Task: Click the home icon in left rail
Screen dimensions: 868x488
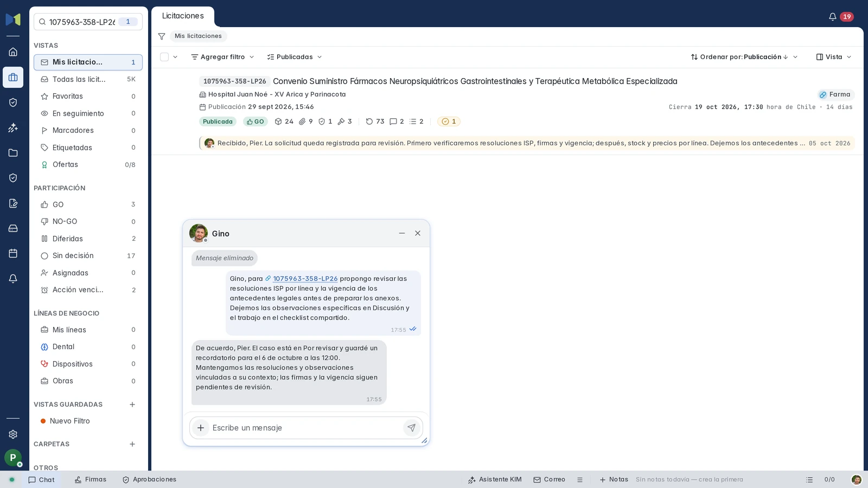Action: [x=13, y=52]
